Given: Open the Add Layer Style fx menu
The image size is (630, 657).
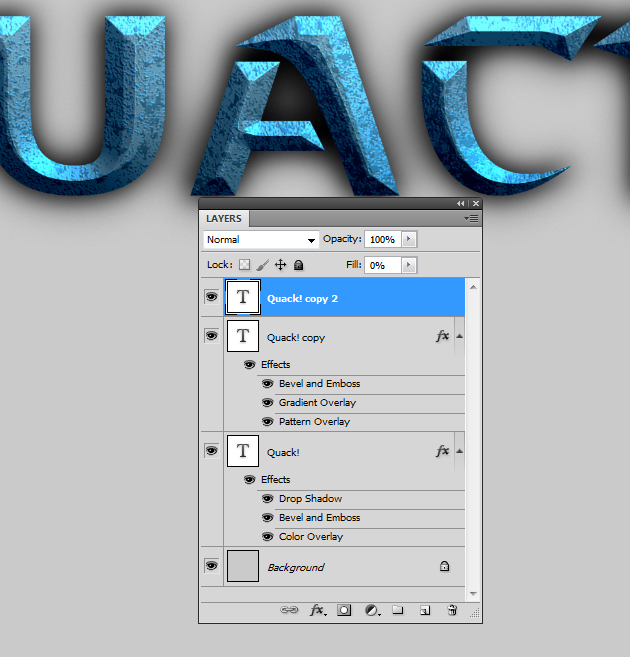Looking at the screenshot, I should click(x=317, y=609).
